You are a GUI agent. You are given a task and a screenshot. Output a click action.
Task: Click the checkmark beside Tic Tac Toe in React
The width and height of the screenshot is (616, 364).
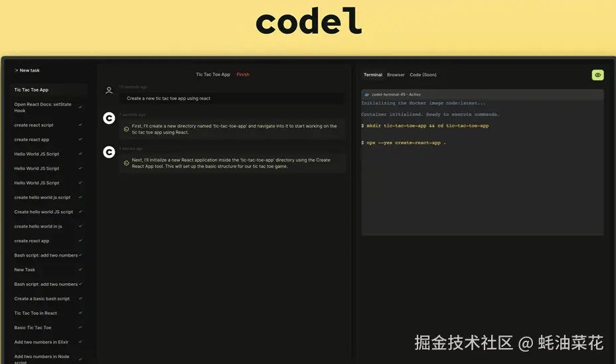[80, 313]
